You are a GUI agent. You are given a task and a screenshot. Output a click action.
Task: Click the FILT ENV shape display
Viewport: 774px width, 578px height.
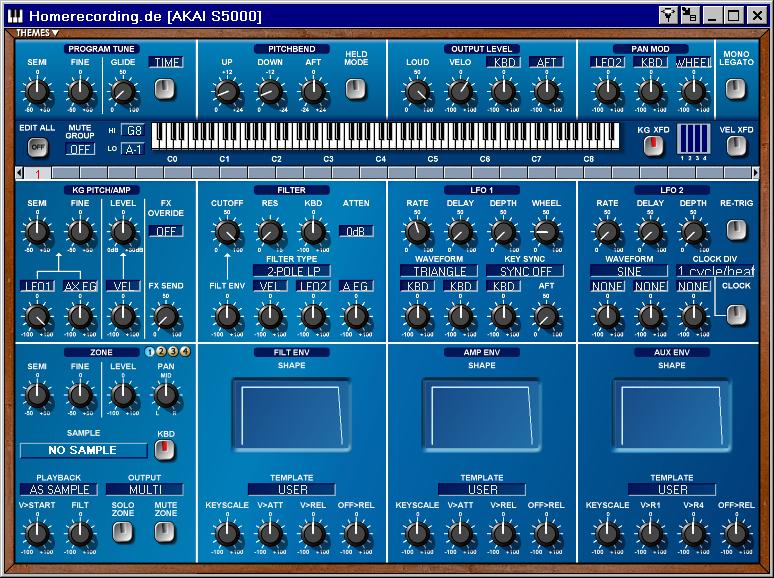[x=292, y=415]
